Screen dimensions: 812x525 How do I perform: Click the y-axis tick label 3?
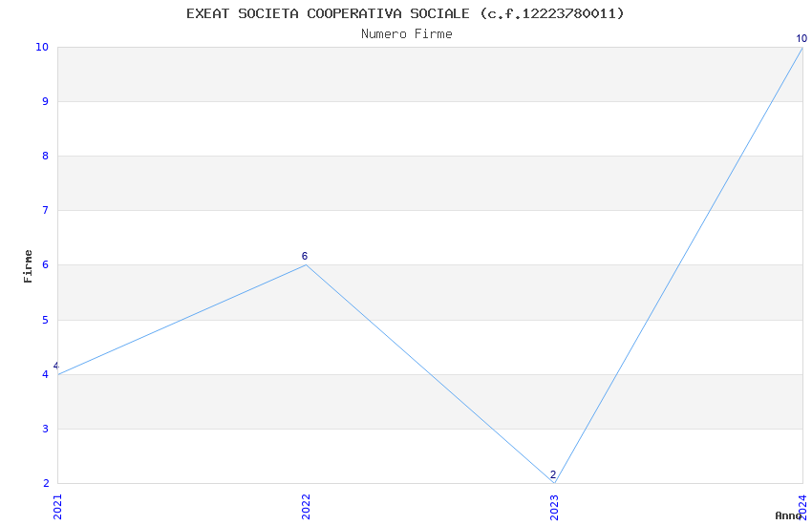[x=45, y=429]
